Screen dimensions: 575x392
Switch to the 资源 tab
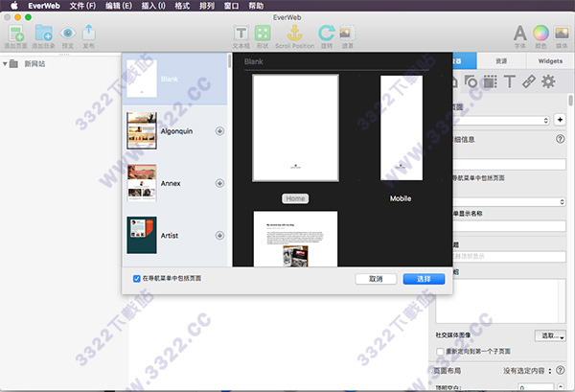(x=501, y=61)
